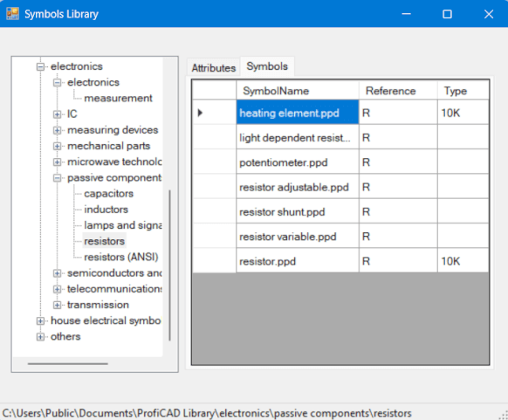Expand the house electrical symbols node
508x420 pixels.
tap(40, 320)
